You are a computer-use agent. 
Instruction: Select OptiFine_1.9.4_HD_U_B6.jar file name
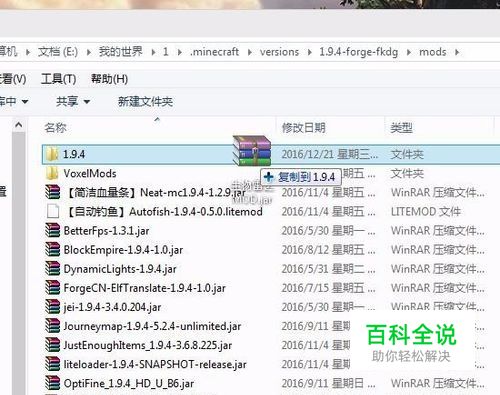click(129, 383)
